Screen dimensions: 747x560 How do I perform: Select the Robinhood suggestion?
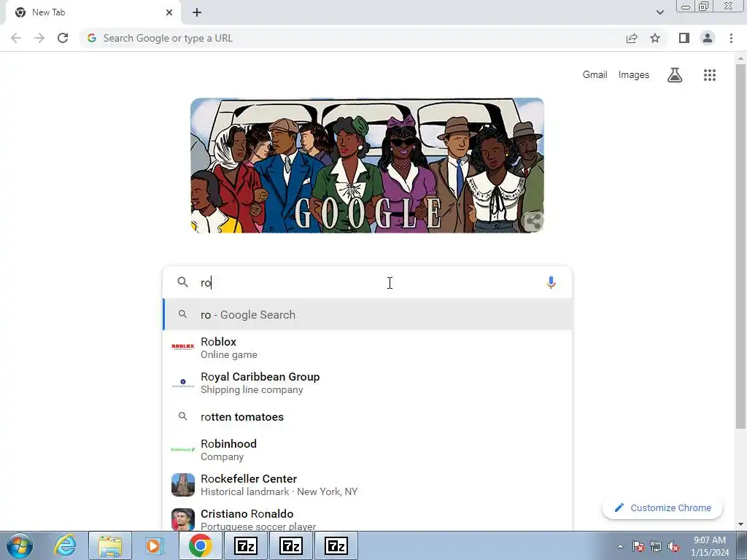click(x=367, y=449)
